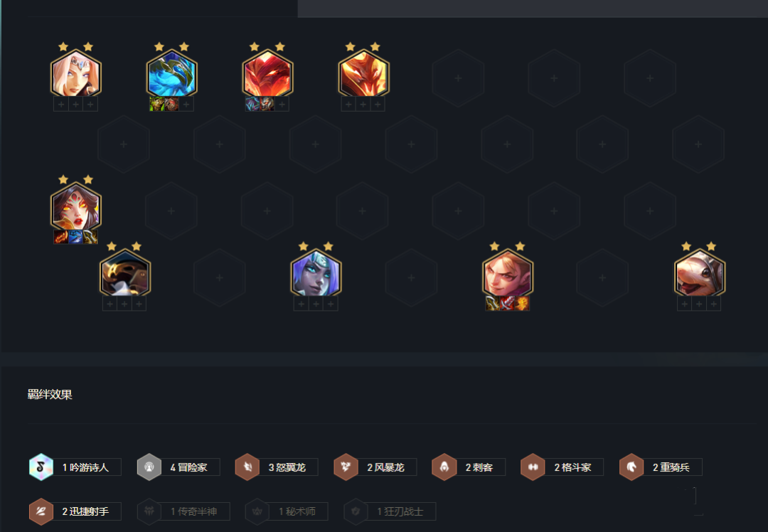Select the white-haired female champion top left

(76, 75)
